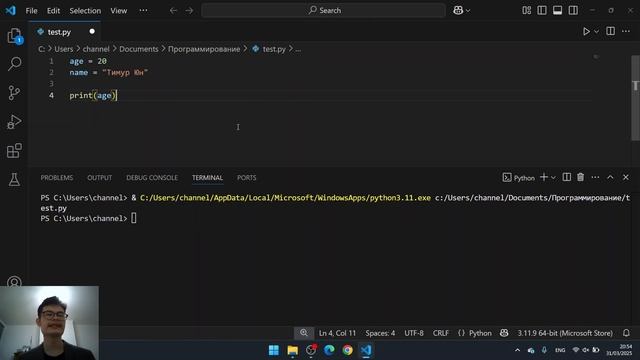Split the terminal
The height and width of the screenshot is (360, 640).
567,177
